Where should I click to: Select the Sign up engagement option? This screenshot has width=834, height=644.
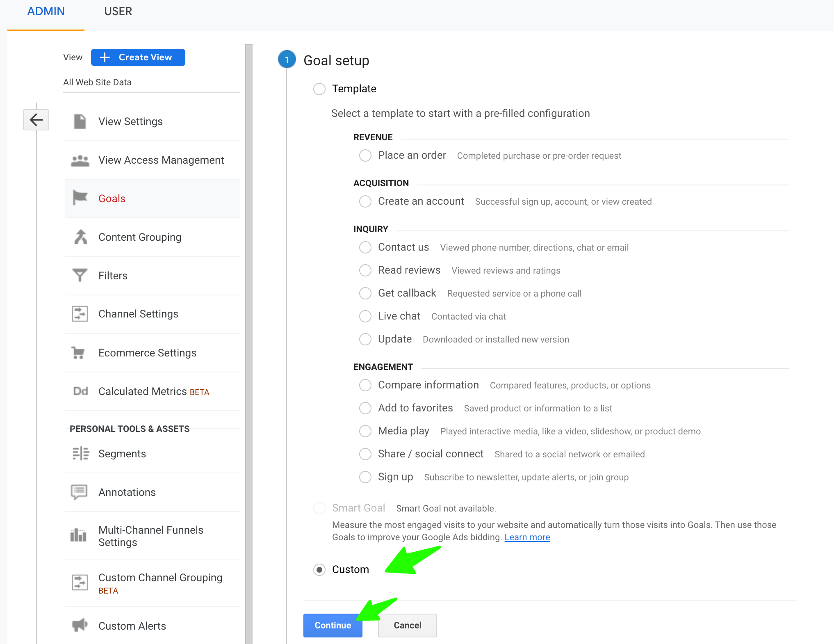(365, 477)
